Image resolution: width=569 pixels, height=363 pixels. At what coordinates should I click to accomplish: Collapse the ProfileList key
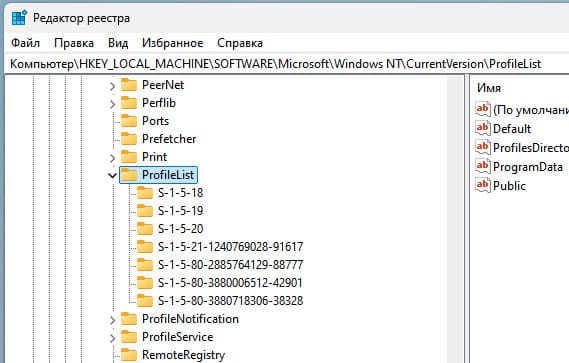112,176
